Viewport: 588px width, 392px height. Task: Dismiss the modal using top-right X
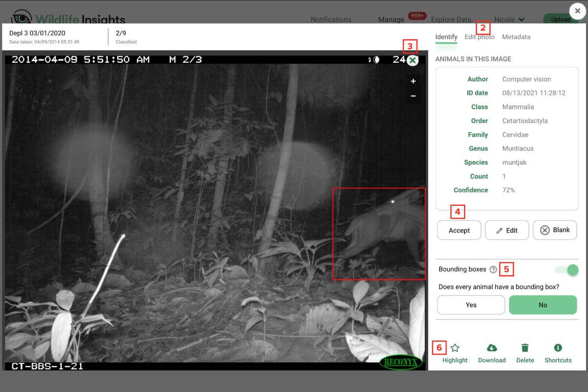(x=578, y=11)
